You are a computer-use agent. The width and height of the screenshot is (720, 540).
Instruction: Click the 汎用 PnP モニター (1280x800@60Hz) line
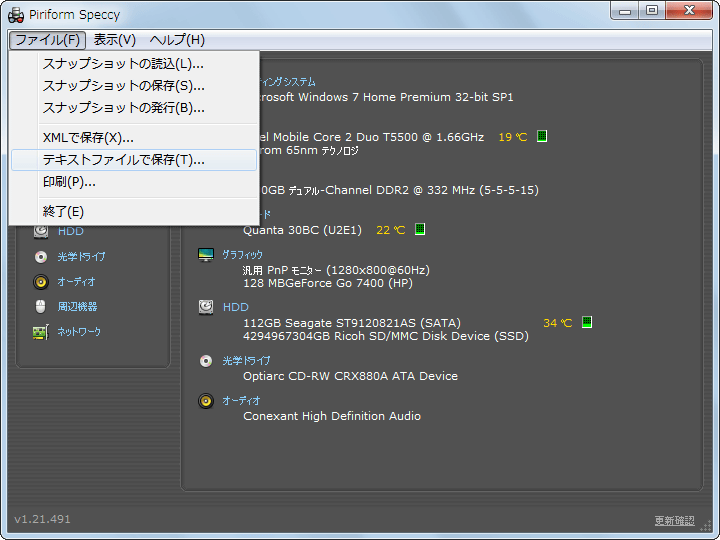(336, 270)
